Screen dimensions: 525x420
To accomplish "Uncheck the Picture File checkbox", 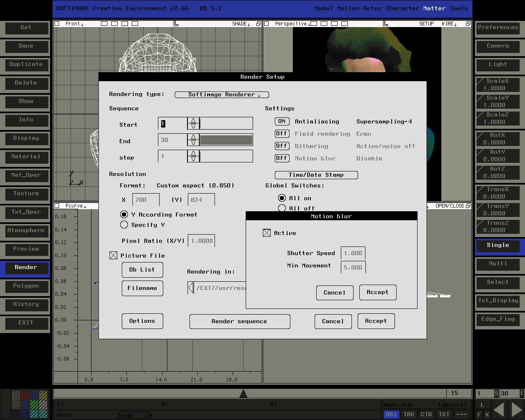I will 114,256.
